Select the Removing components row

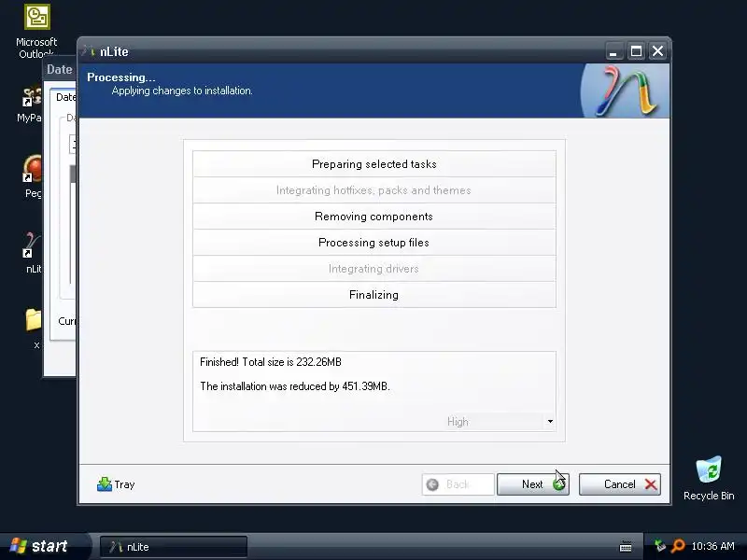[374, 217]
